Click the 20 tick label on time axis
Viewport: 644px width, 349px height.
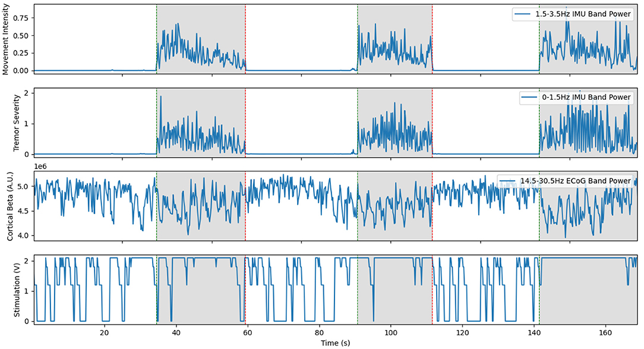click(105, 332)
